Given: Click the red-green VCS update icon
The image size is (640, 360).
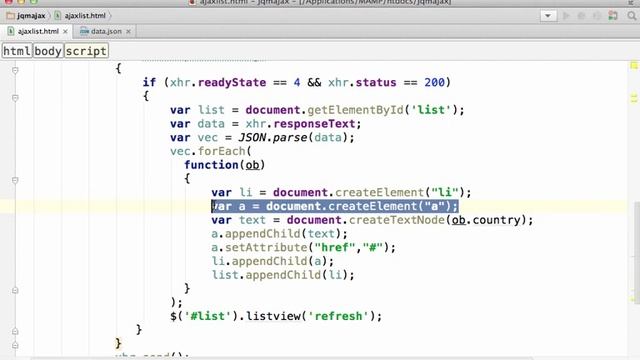Looking at the screenshot, I should coord(613,16).
